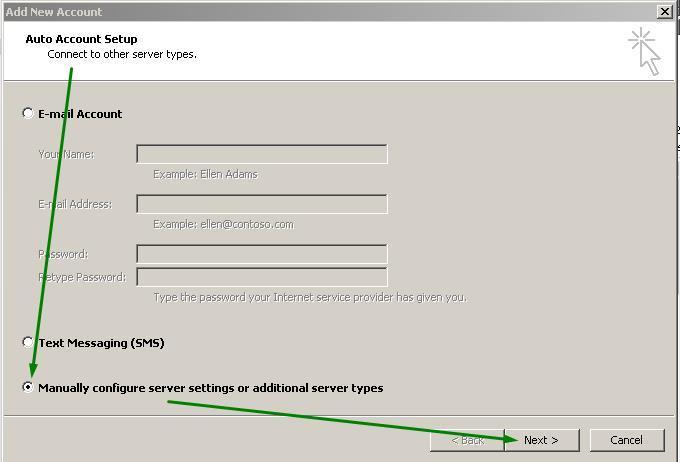This screenshot has height=462, width=680.
Task: Click the 'Retype Password:' label
Action: [x=82, y=277]
